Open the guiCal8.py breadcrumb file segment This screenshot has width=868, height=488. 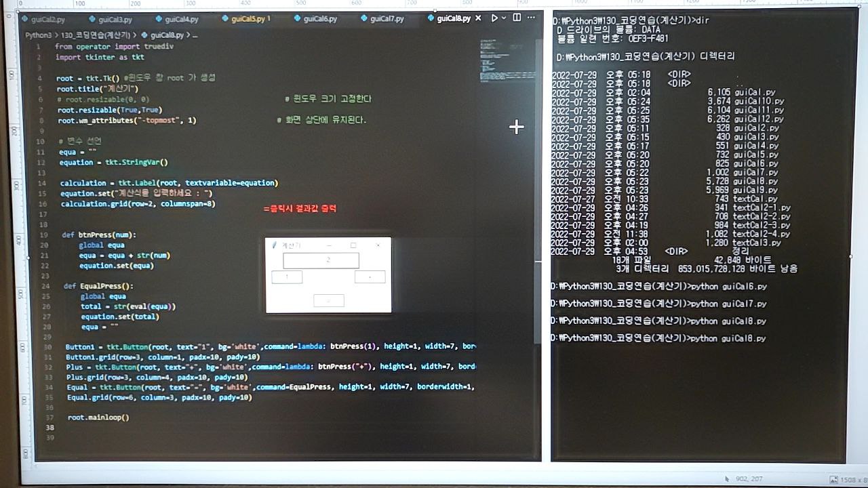pyautogui.click(x=163, y=35)
